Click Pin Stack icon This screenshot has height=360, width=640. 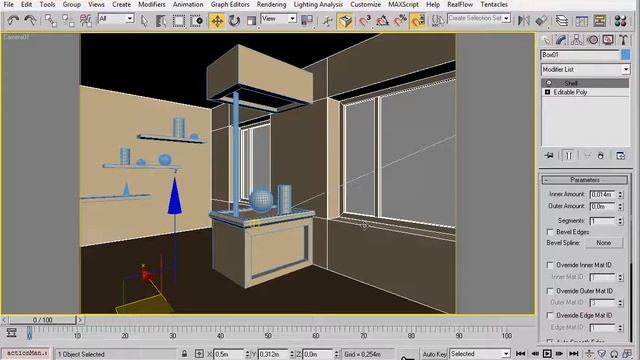click(549, 156)
